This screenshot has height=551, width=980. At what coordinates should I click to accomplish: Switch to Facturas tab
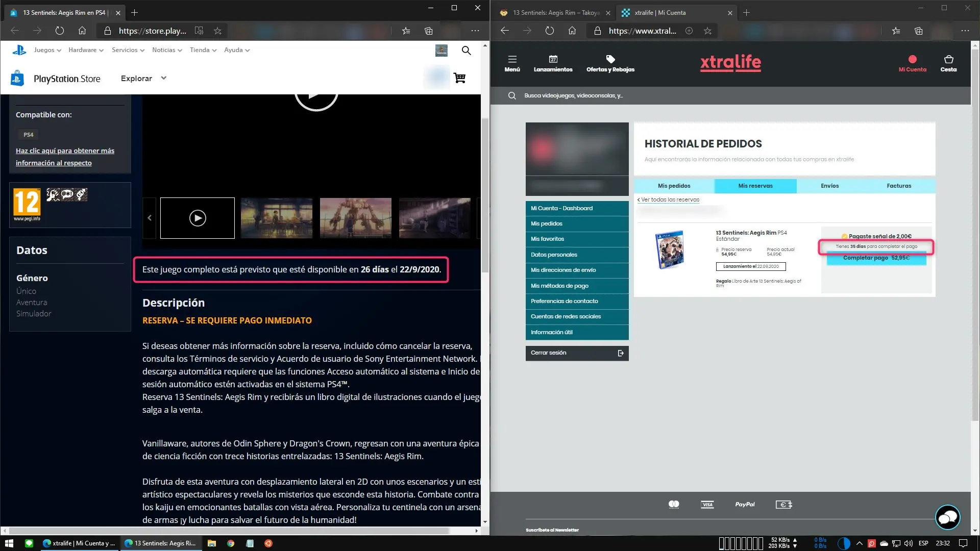(899, 186)
